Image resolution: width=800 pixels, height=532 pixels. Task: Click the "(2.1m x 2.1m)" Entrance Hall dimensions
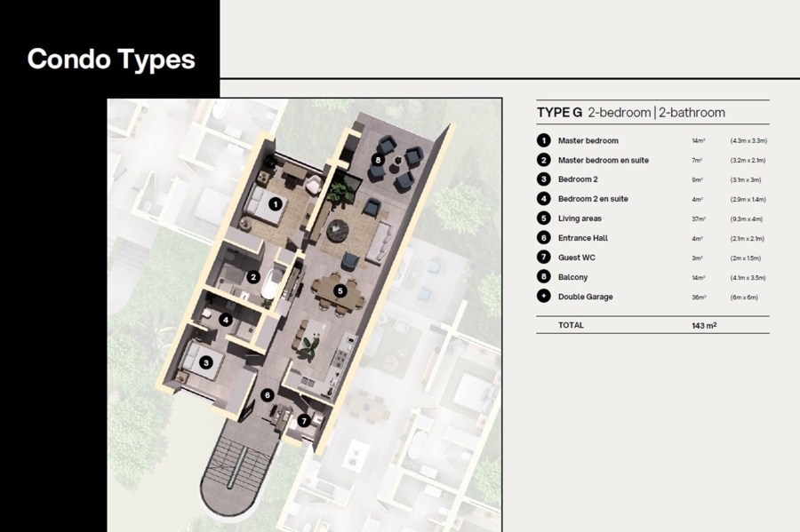click(x=748, y=239)
